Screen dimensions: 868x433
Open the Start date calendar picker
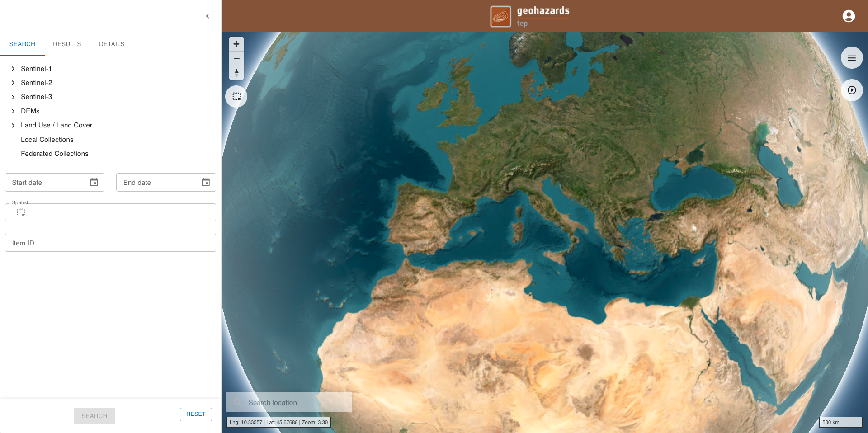pos(94,182)
